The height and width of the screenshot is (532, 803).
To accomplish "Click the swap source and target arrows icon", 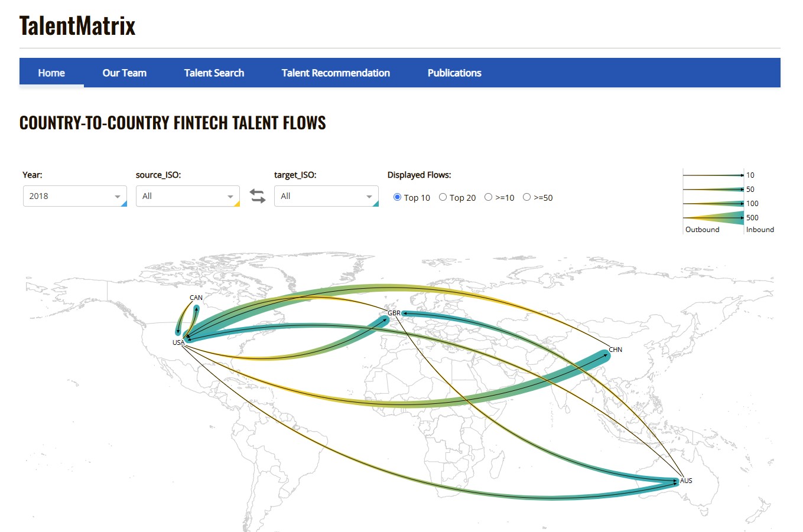I will point(258,196).
